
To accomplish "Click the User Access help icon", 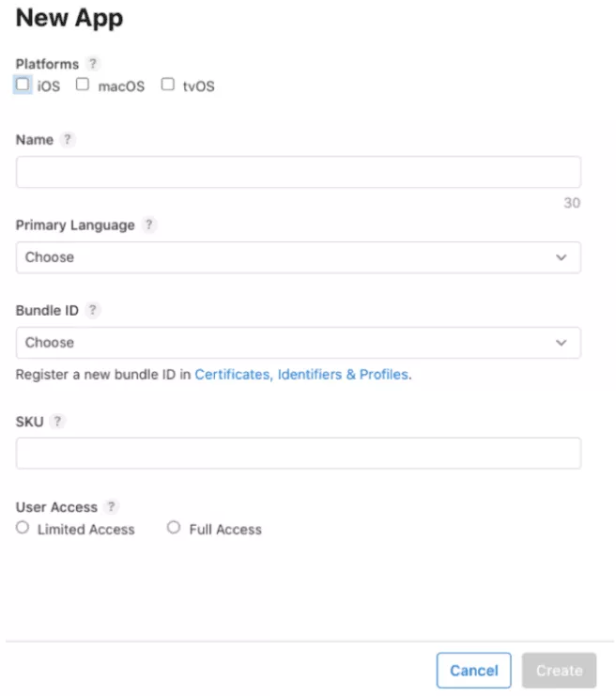I will coord(112,507).
